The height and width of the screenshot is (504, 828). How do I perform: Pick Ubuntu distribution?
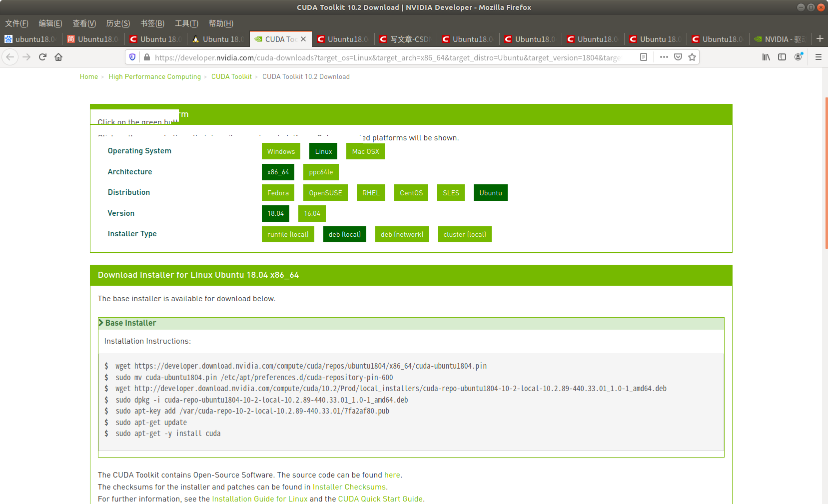[x=491, y=193]
